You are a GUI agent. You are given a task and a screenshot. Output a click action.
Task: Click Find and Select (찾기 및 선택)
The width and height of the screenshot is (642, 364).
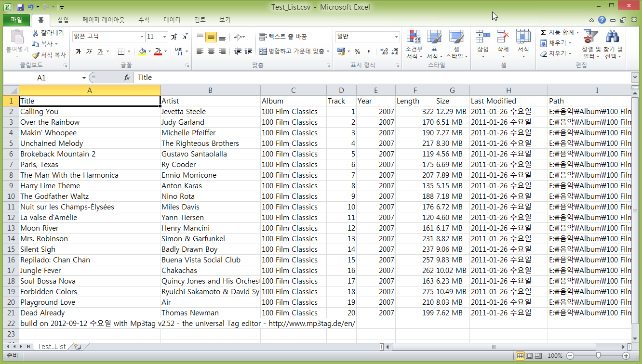(613, 44)
